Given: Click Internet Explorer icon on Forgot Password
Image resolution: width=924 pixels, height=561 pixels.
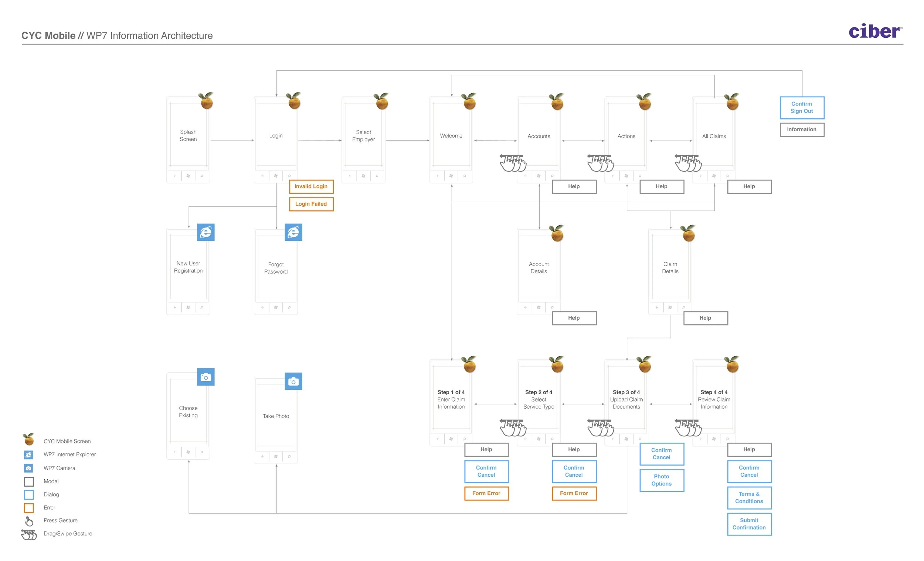Looking at the screenshot, I should click(293, 232).
